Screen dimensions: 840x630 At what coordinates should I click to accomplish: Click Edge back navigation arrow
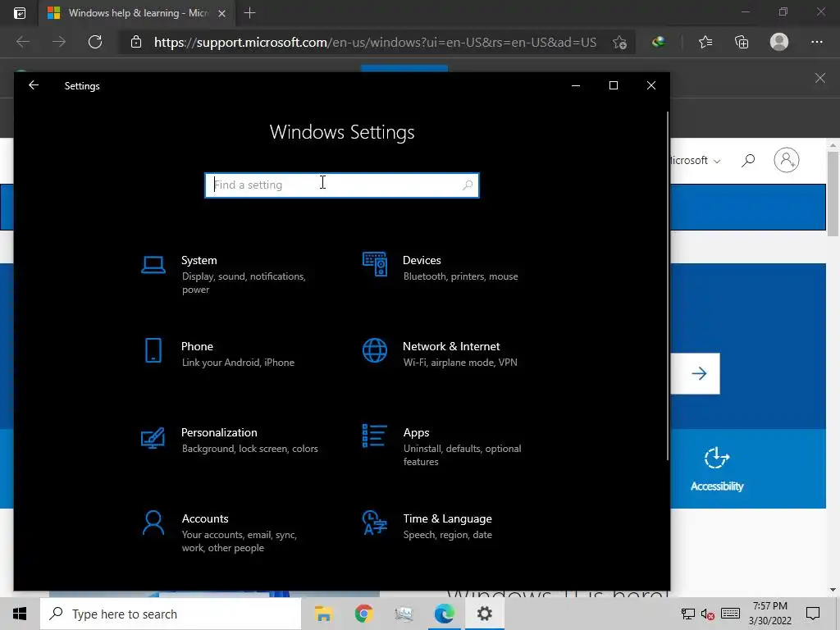pyautogui.click(x=23, y=42)
